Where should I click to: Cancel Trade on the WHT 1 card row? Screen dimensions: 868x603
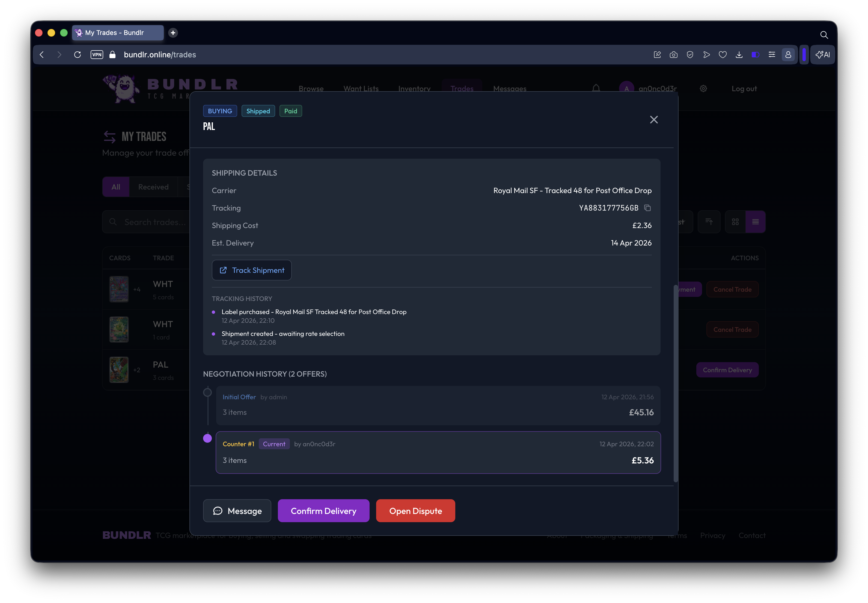(x=732, y=329)
